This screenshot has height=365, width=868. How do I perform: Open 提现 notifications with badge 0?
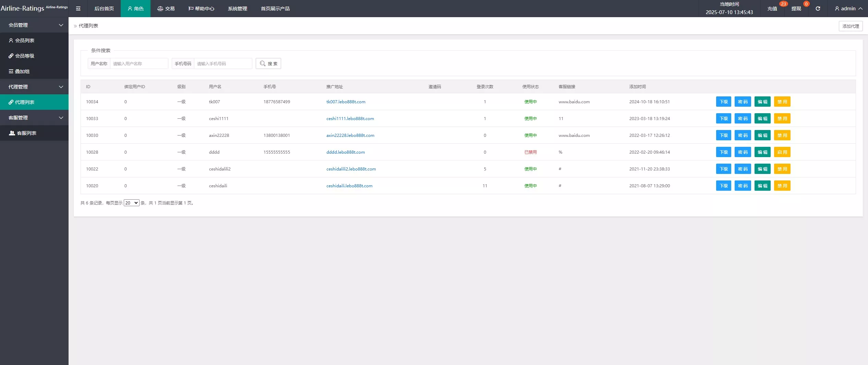click(796, 9)
